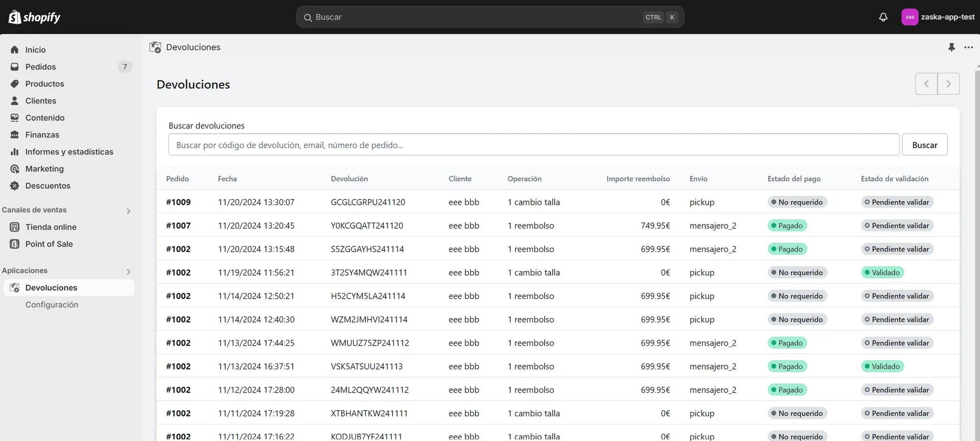
Task: Open order #1009 link
Action: click(178, 202)
